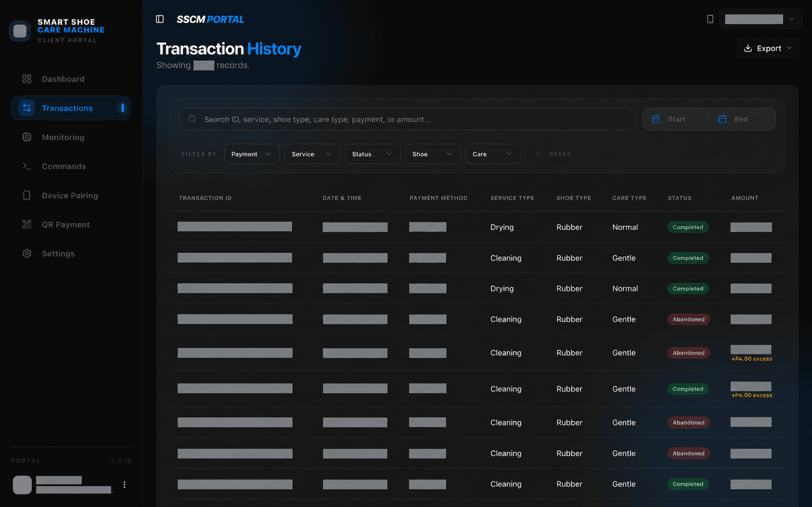The width and height of the screenshot is (812, 507).
Task: Open the Dashboard page
Action: click(71, 79)
